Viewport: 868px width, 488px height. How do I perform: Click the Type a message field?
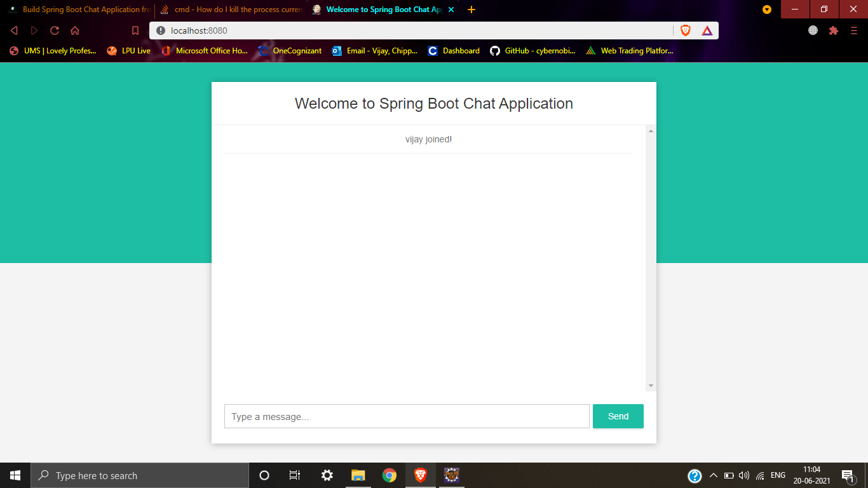coord(407,416)
